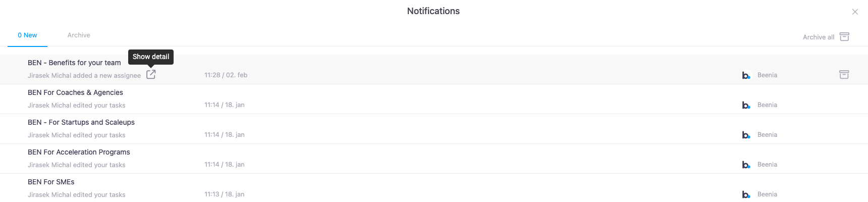
Task: Click Beenia logo in Startups and Scaleups row
Action: click(746, 135)
